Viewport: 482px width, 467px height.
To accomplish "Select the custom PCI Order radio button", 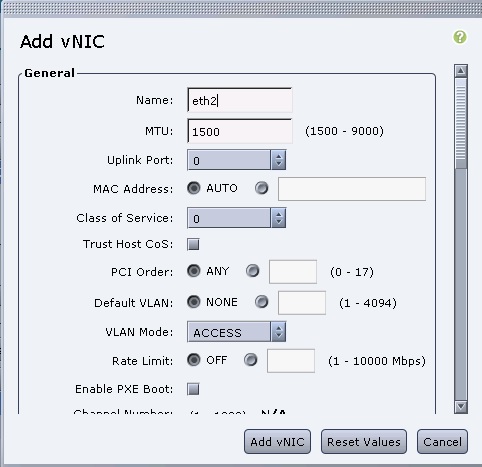I will pyautogui.click(x=253, y=271).
